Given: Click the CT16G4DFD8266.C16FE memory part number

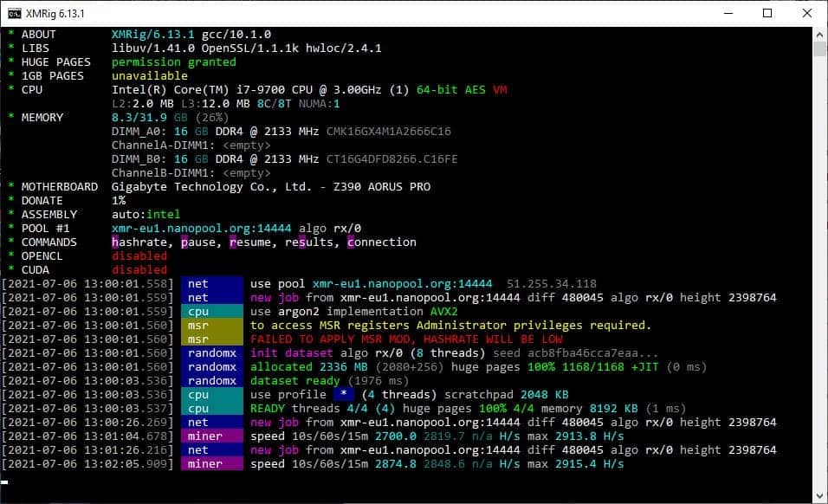Looking at the screenshot, I should pos(391,158).
